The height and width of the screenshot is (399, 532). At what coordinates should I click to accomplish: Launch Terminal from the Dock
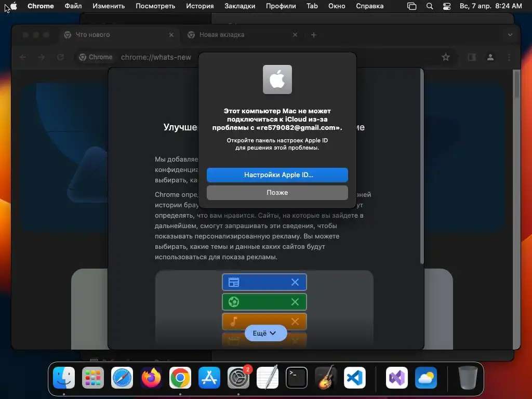point(297,378)
